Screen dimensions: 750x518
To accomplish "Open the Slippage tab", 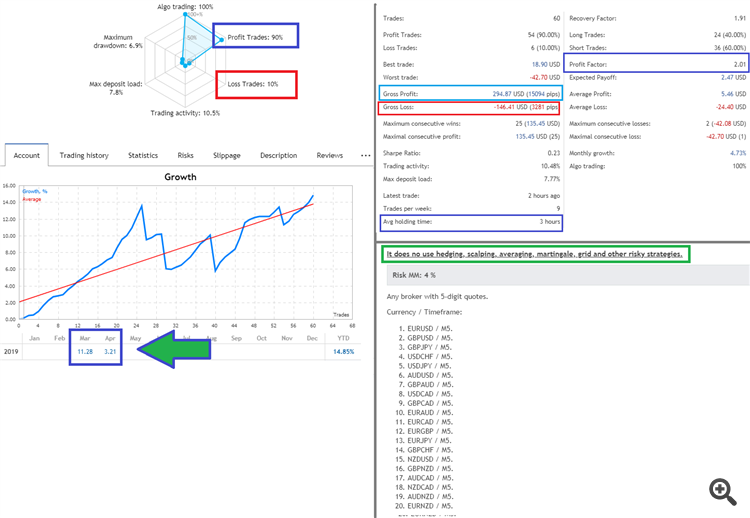I will coord(227,155).
